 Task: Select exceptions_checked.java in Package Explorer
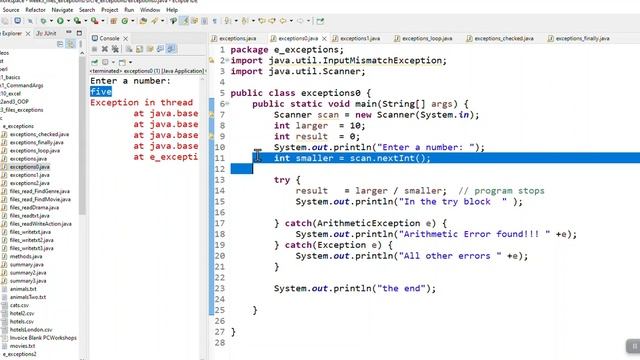coord(39,134)
